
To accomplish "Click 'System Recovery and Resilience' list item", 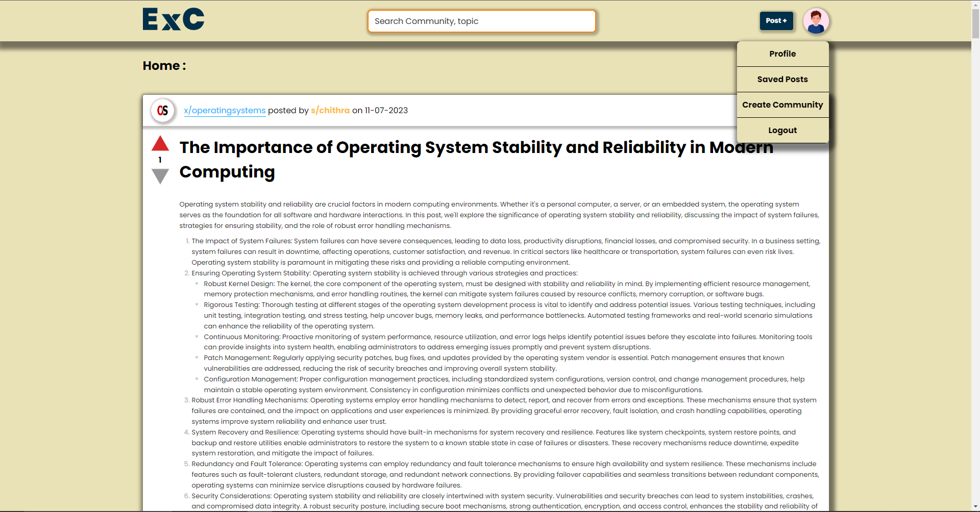I will [495, 443].
